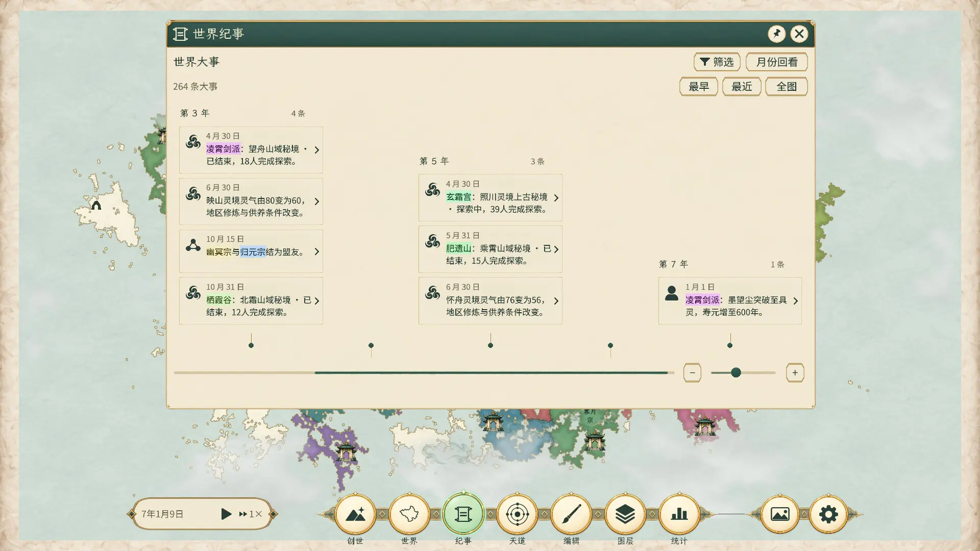980x551 pixels.
Task: Click the sect gate on purple territory
Action: pos(347,451)
